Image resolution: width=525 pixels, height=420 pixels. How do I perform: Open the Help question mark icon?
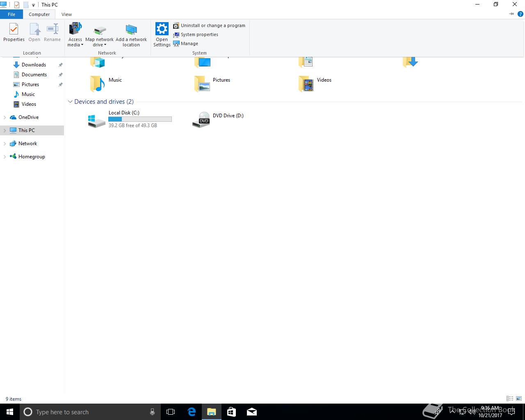pyautogui.click(x=520, y=14)
